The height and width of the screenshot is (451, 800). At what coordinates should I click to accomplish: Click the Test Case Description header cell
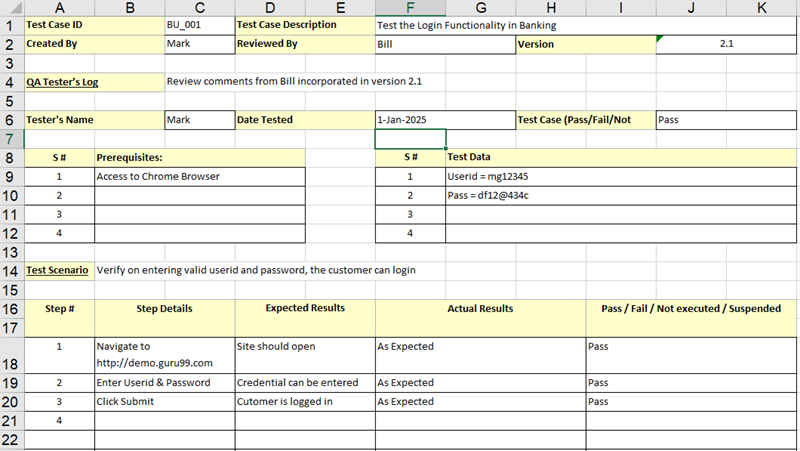305,25
